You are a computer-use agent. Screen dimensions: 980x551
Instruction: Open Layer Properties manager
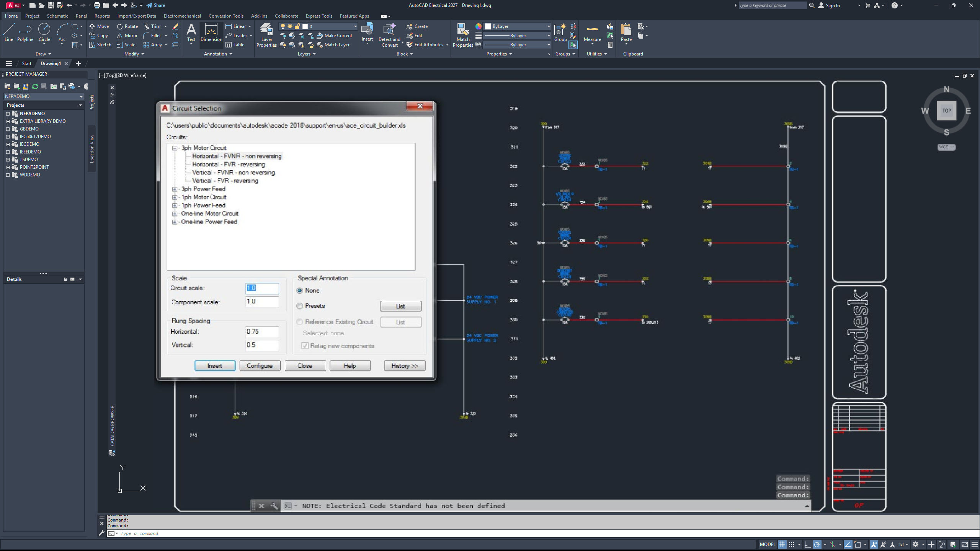click(266, 35)
